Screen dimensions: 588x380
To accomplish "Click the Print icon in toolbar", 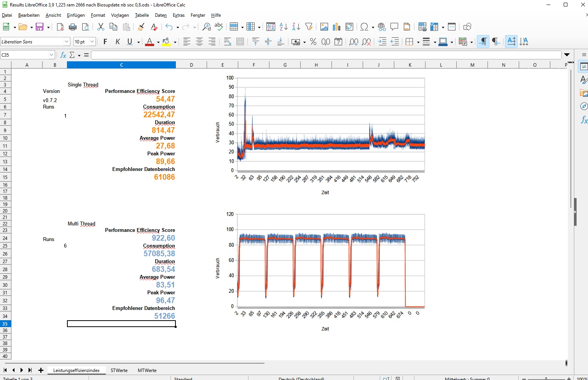I will [73, 27].
